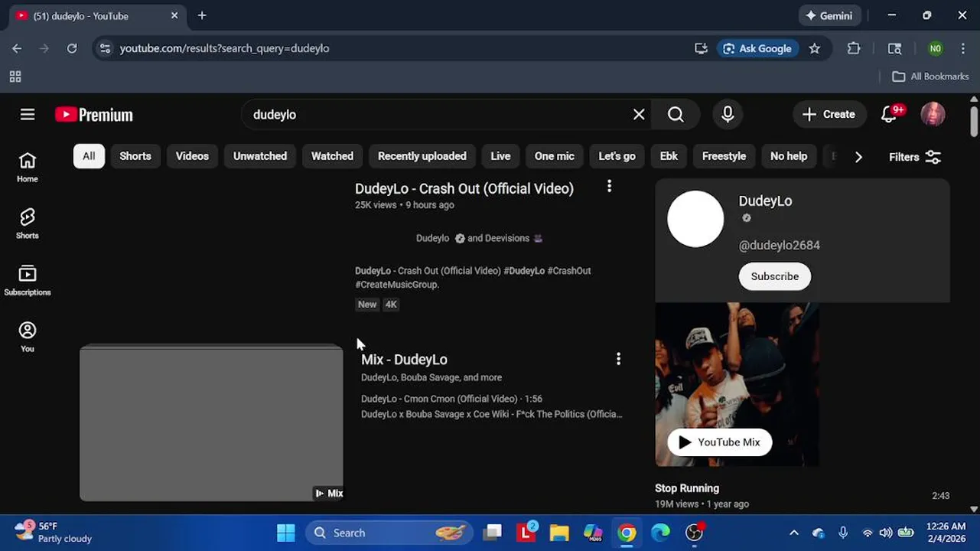The image size is (980, 551).
Task: Open Shorts in sidebar
Action: click(x=28, y=223)
